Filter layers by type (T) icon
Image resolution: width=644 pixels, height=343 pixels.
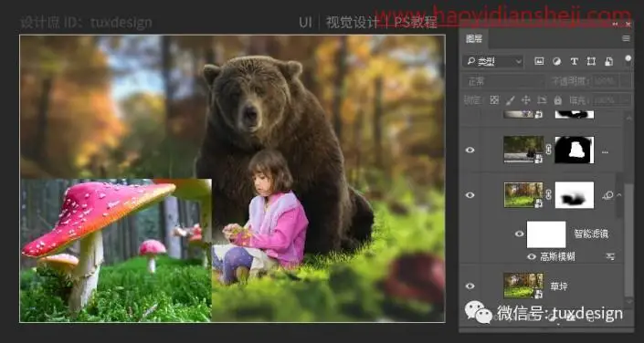(x=574, y=61)
